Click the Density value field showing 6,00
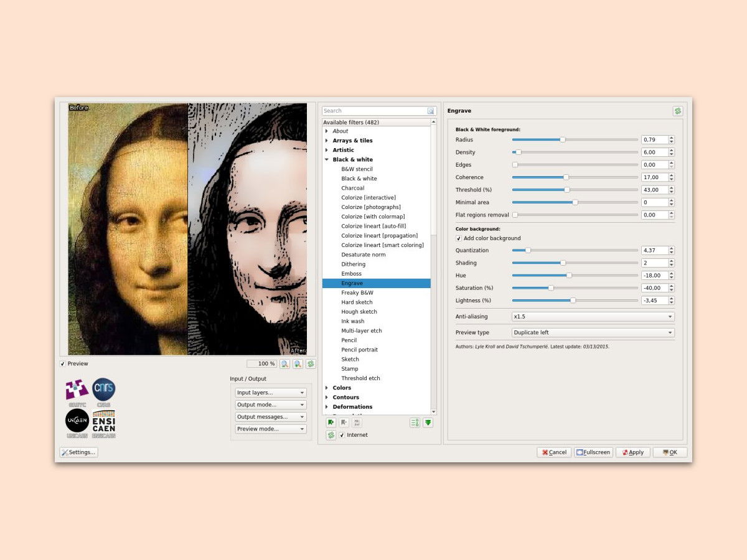747x560 pixels. pos(655,152)
